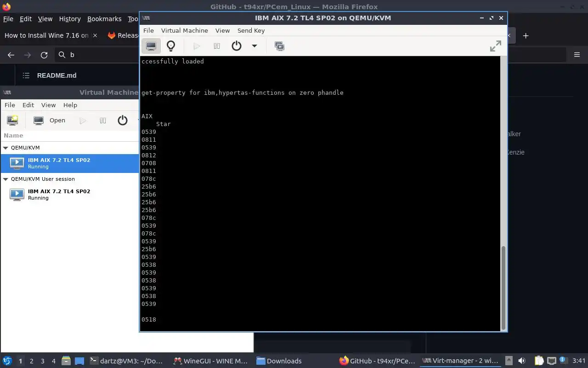
Task: Collapse the QEMU/KVM connection group
Action: point(6,148)
